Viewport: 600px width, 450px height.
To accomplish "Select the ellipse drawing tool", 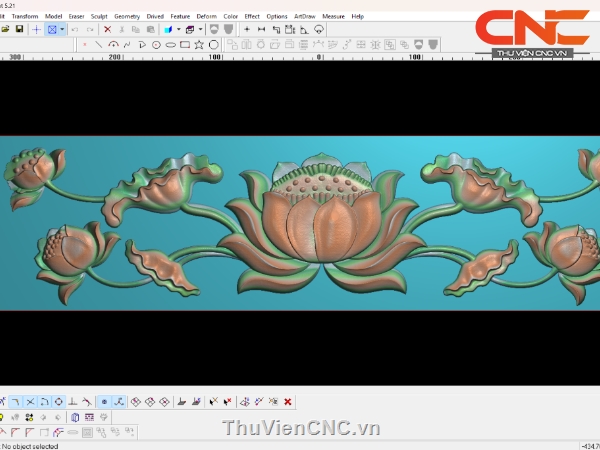I will pos(171,45).
